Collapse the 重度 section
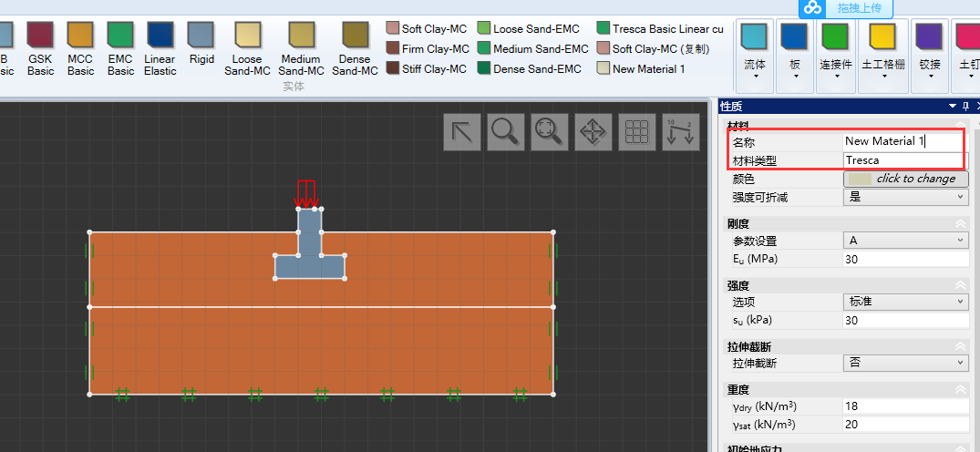The height and width of the screenshot is (452, 980). coord(961,389)
